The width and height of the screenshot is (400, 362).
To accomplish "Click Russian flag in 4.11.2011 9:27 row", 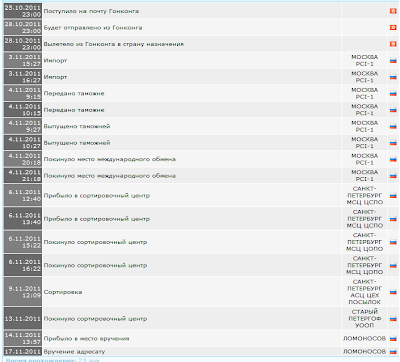I will 393,126.
